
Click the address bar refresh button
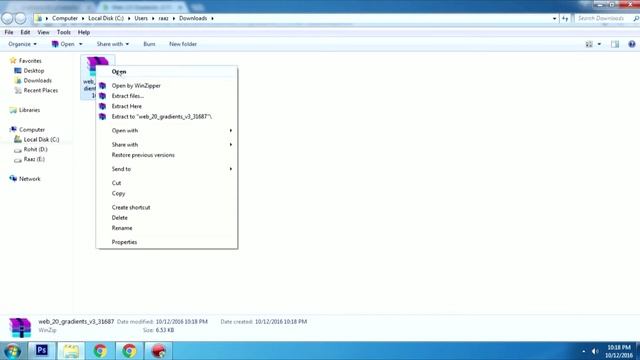click(565, 18)
